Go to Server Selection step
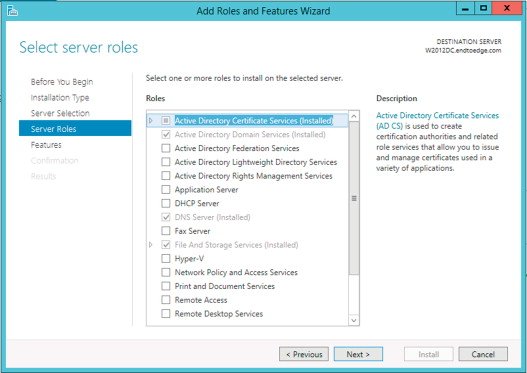This screenshot has height=373, width=527. (x=60, y=113)
